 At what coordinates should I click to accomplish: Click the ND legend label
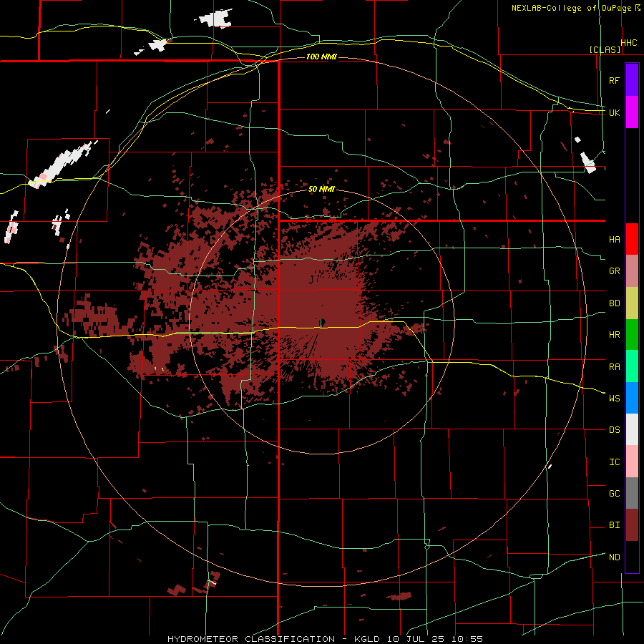(614, 557)
